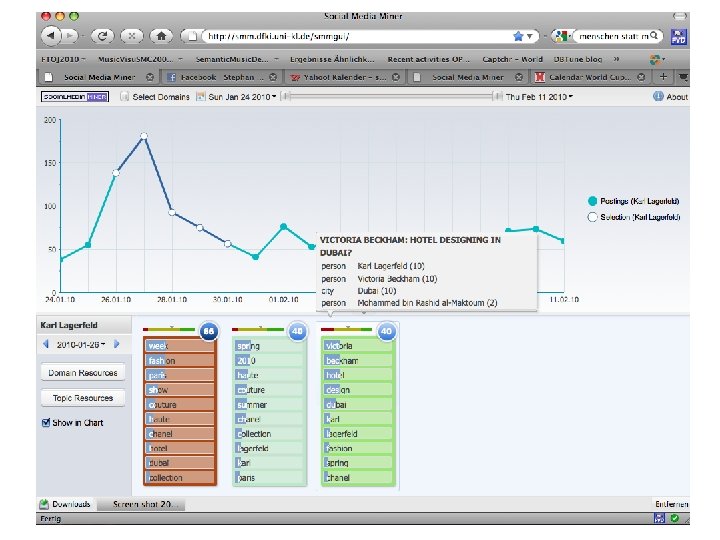Click the Google search engine icon
Screen dimensions: 720x540
click(x=561, y=36)
